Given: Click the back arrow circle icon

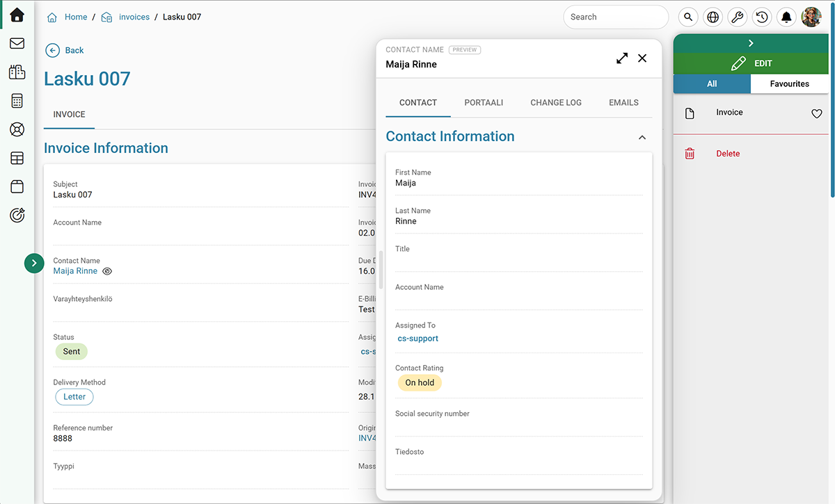Looking at the screenshot, I should click(52, 50).
